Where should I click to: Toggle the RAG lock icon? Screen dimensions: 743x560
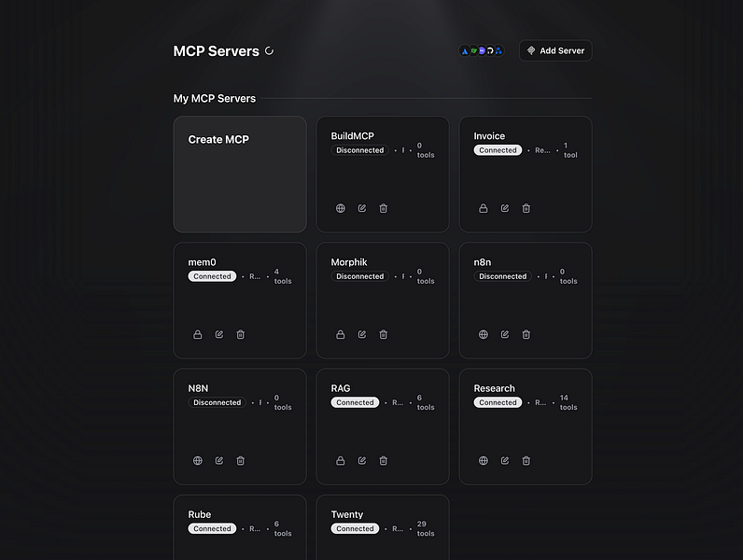coord(340,460)
